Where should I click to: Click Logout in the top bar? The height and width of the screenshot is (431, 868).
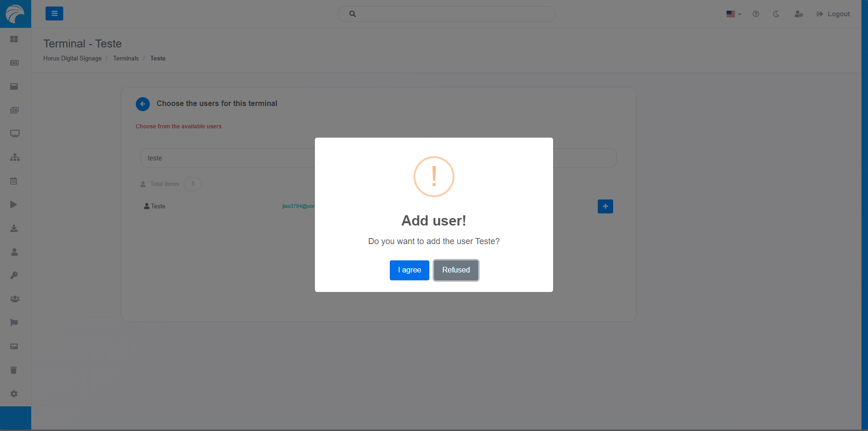click(833, 14)
